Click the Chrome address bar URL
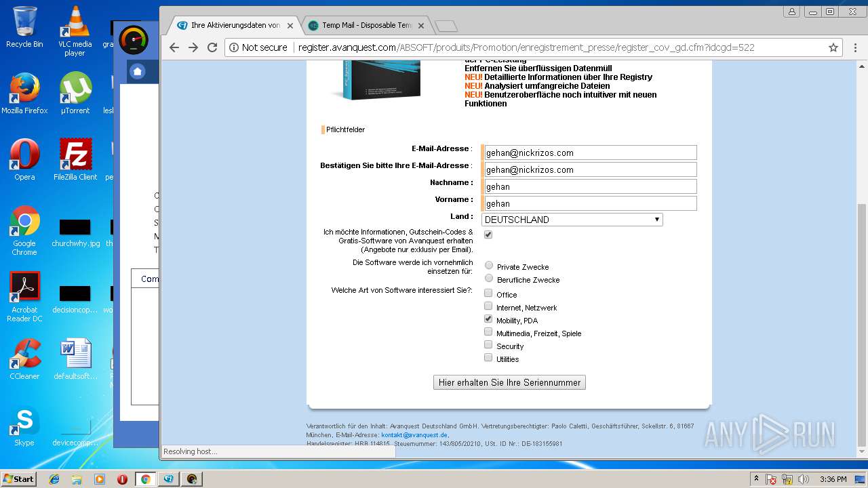This screenshot has height=488, width=868. tap(526, 47)
